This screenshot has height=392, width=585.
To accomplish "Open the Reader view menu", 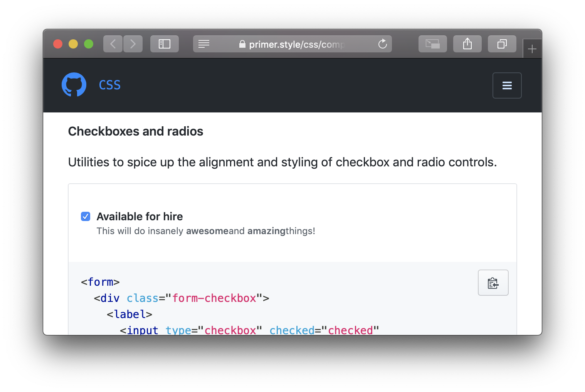I will click(204, 44).
